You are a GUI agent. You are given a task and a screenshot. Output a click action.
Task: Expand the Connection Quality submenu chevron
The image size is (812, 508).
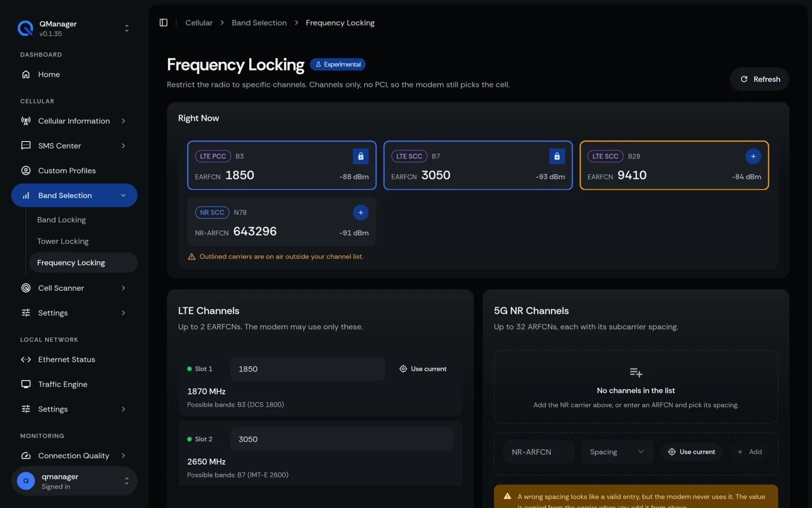[123, 456]
